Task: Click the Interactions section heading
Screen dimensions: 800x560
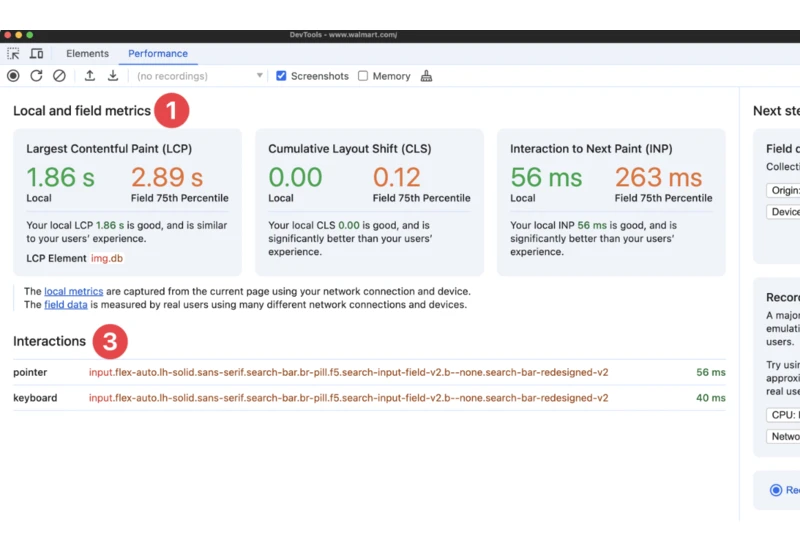Action: coord(49,341)
